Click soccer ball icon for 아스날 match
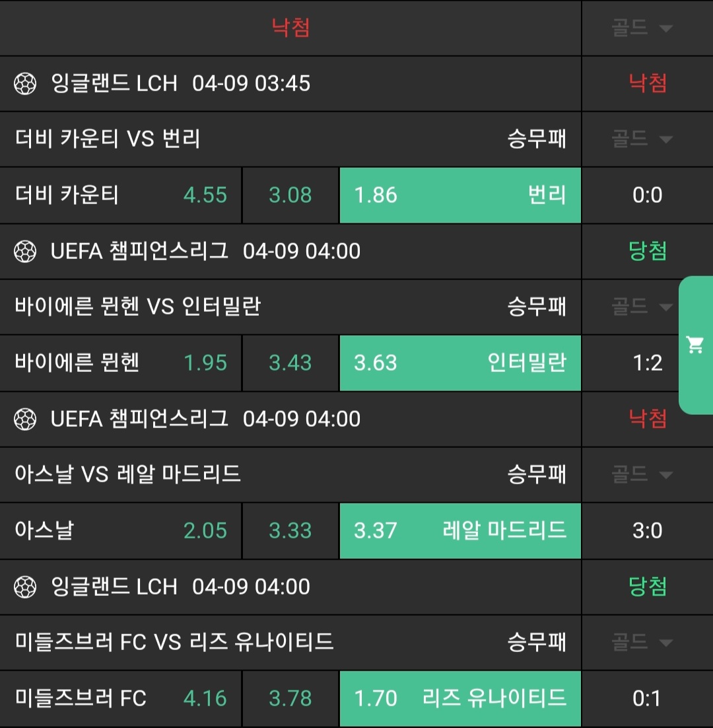 (x=25, y=419)
